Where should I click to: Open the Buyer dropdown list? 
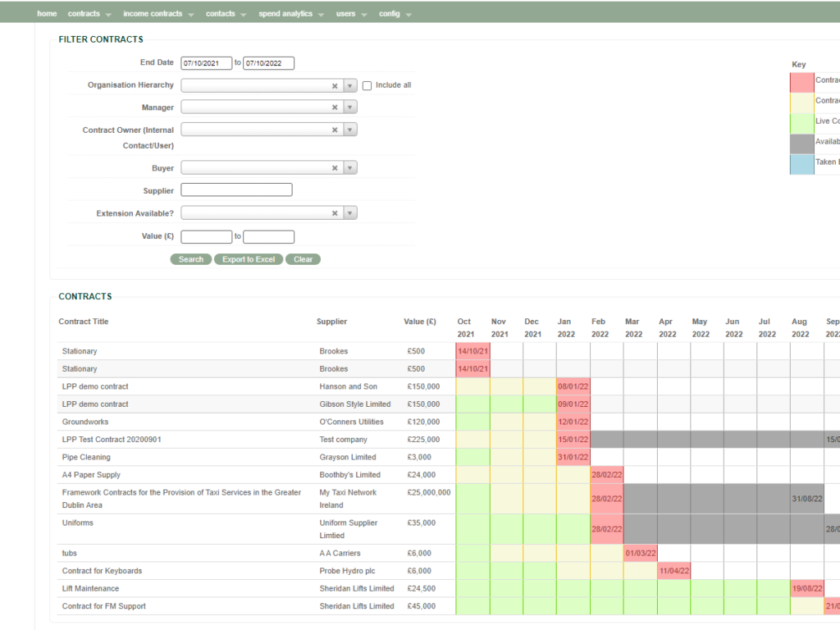tap(350, 167)
